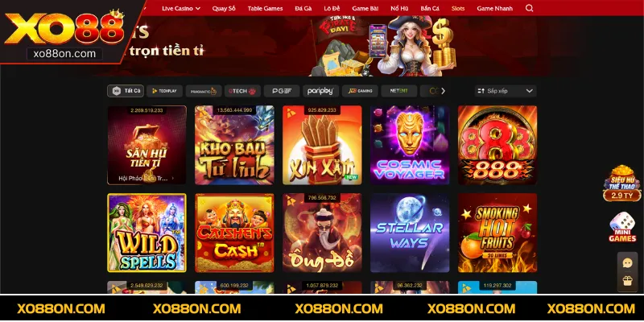Open the chat support icon
This screenshot has height=322, width=644.
pyautogui.click(x=627, y=263)
